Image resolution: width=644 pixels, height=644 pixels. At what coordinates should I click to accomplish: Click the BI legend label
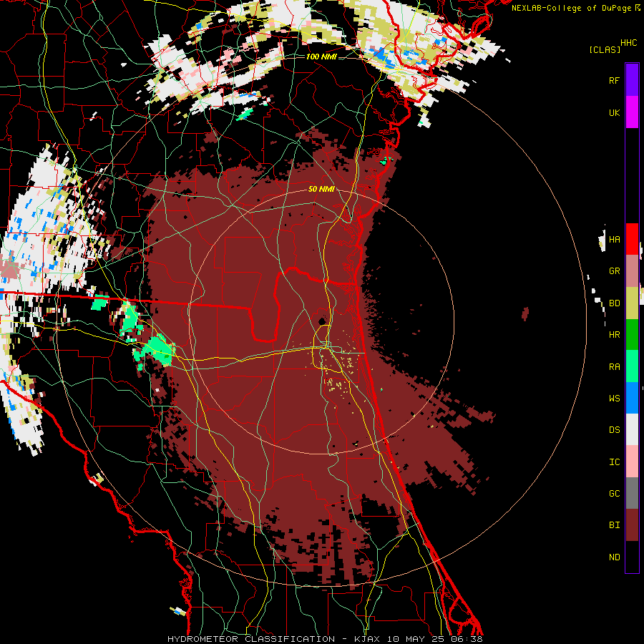point(614,525)
